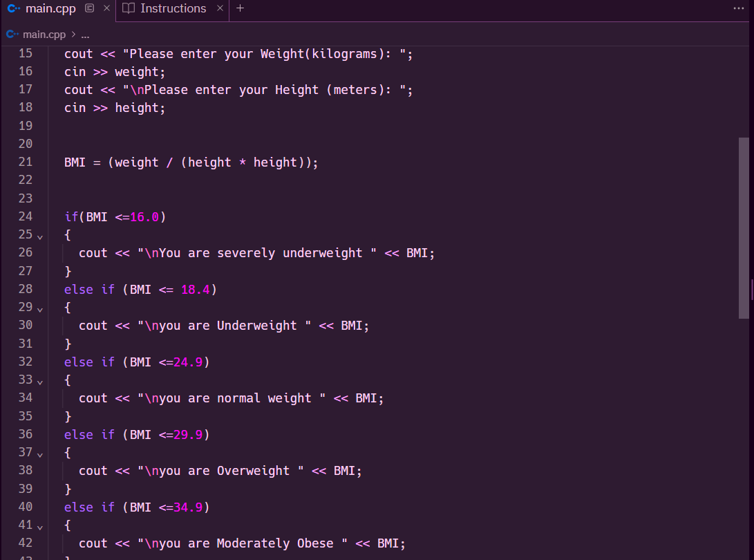Screen dimensions: 754x560
Task: Click the pane icon beside main.cpp
Action: [89, 8]
